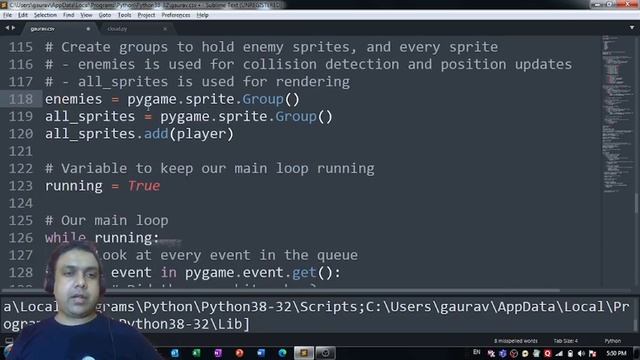Click the EN language indicator

476,352
